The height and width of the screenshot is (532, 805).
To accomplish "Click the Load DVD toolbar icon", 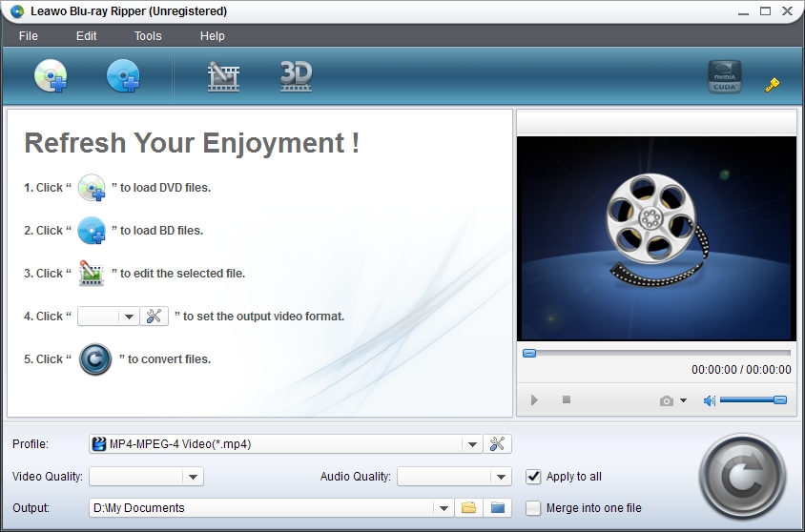I will pos(51,76).
